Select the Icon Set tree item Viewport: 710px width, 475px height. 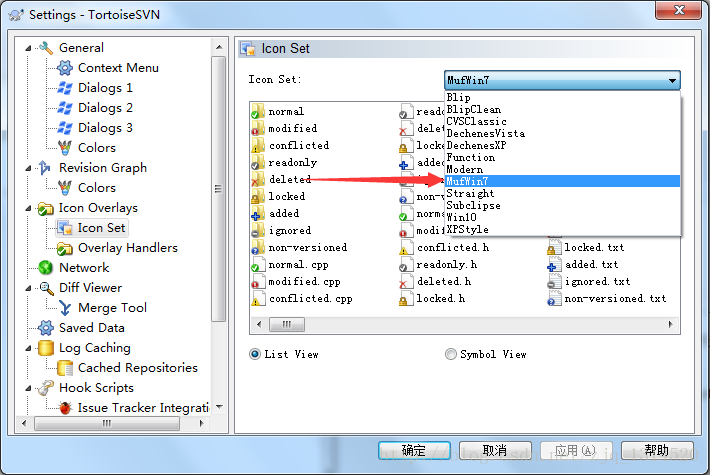click(92, 228)
